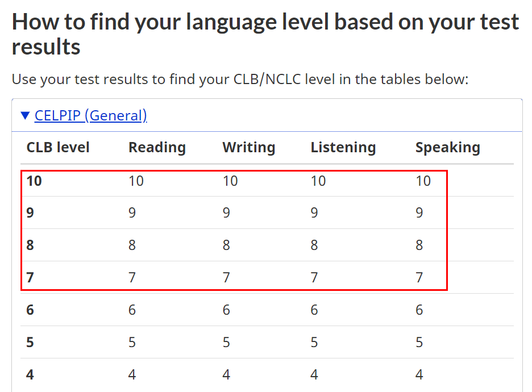This screenshot has height=392, width=532.
Task: Click the "CLB level" column header
Action: click(x=58, y=148)
